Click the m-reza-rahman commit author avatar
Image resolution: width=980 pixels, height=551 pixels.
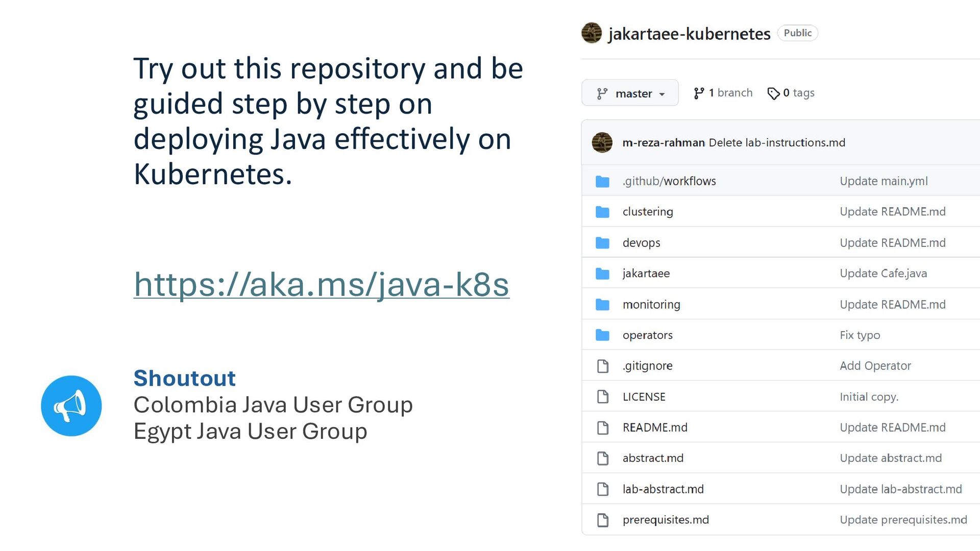pyautogui.click(x=602, y=143)
